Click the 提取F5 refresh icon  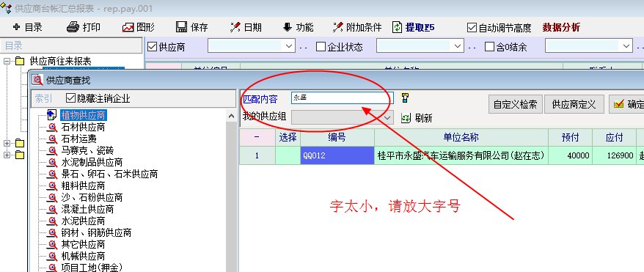tap(397, 27)
